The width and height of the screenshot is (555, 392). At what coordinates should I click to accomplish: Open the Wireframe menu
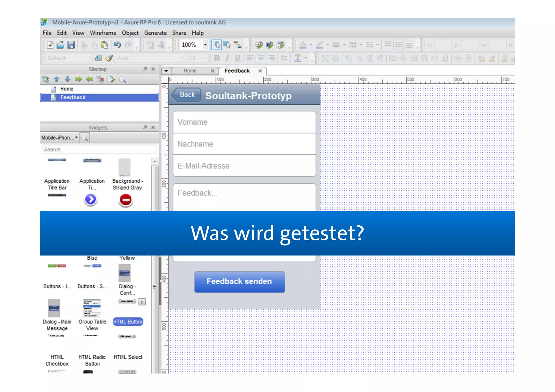tap(103, 33)
